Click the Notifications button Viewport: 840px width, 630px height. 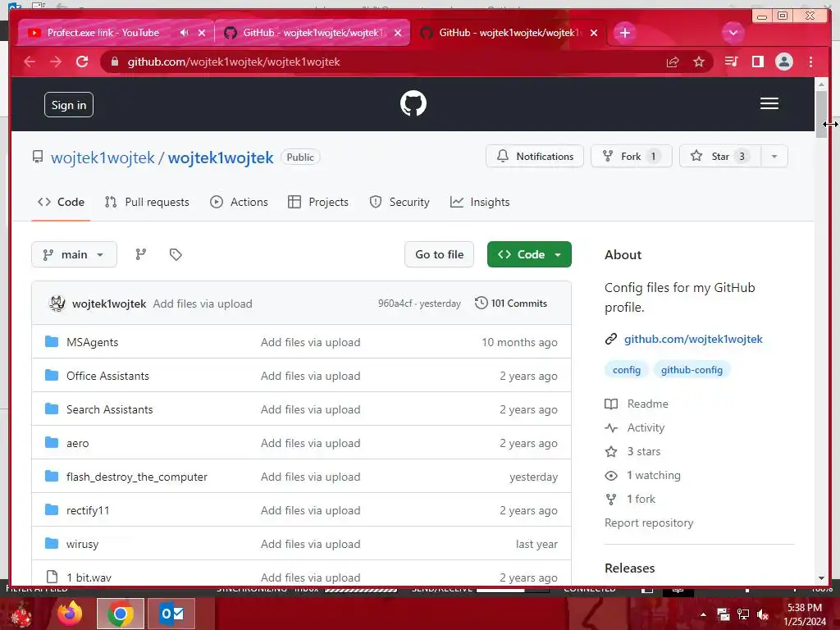point(535,157)
